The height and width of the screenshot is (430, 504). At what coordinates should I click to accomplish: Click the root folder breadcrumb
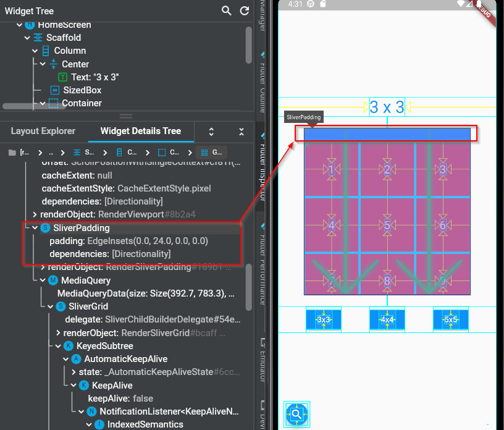tap(19, 153)
